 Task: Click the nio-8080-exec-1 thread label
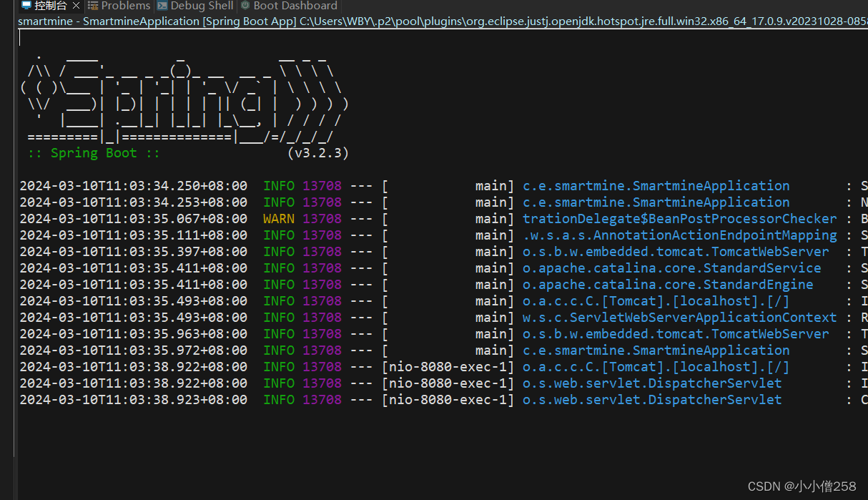(x=448, y=366)
